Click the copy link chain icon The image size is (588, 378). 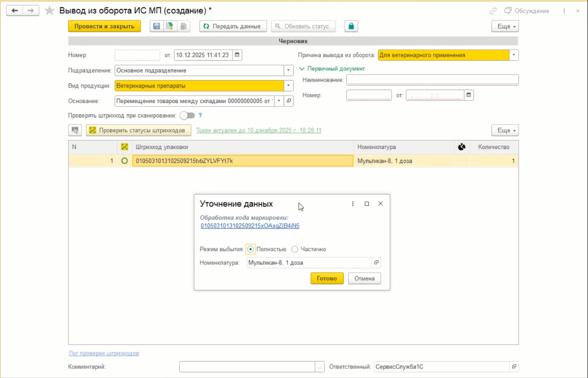click(x=493, y=11)
